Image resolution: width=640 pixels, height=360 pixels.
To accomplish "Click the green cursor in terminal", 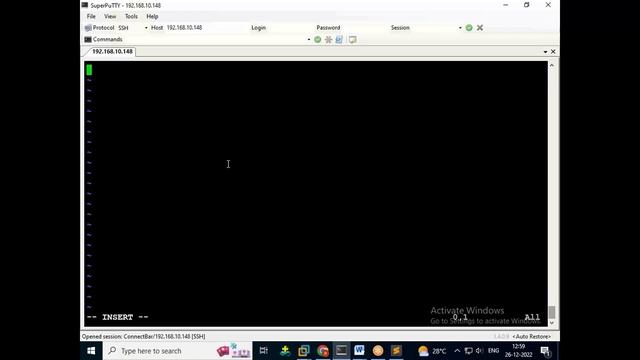I will 89,70.
